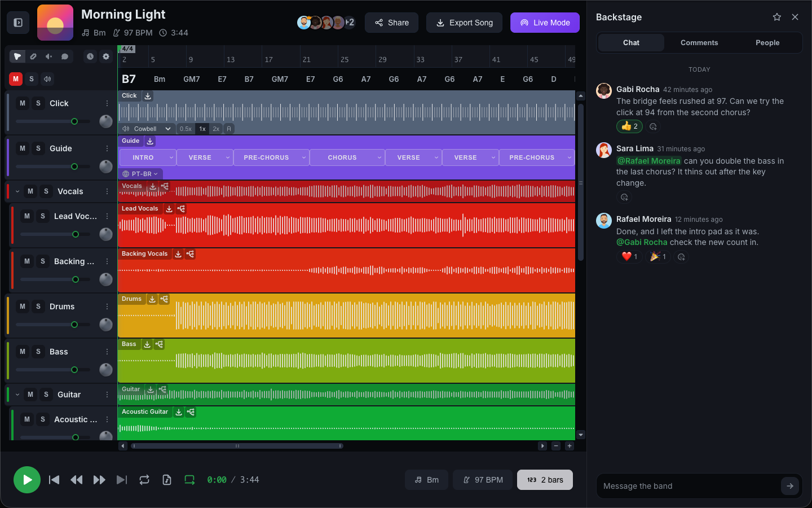Screen dimensions: 812x508
Task: Star the Backstage panel
Action: coord(777,17)
